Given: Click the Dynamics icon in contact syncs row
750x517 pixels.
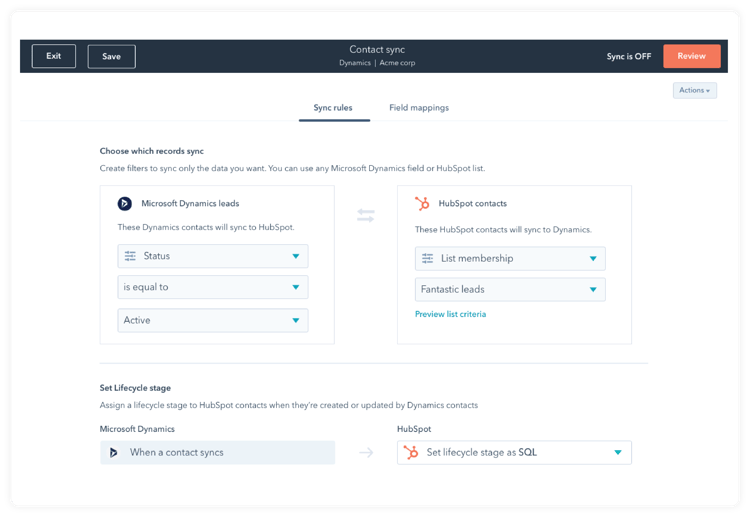Looking at the screenshot, I should pyautogui.click(x=114, y=452).
